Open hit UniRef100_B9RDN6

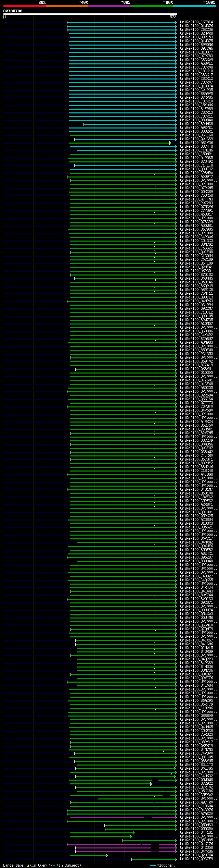pos(196,45)
